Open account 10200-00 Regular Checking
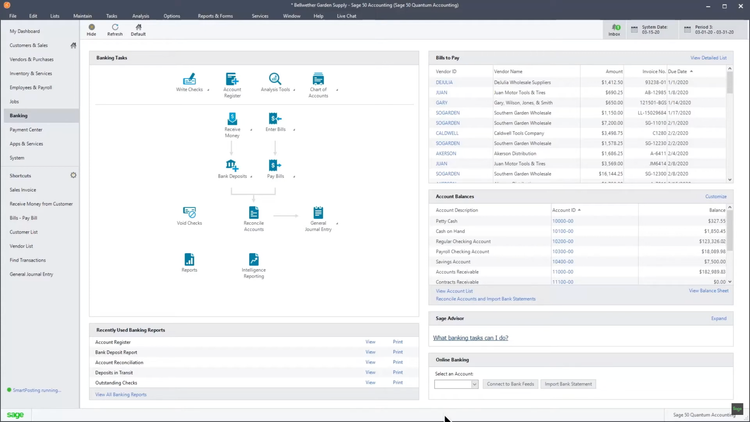The image size is (750, 422). [562, 242]
